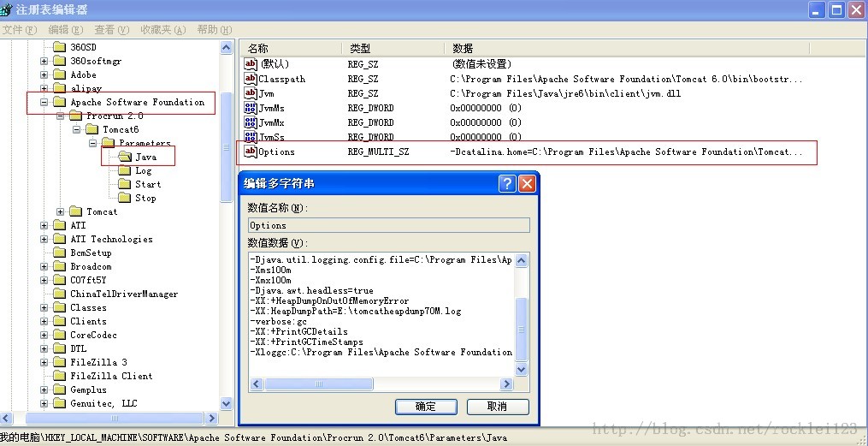Cancel the dialog with 取消
The image size is (868, 446).
497,406
